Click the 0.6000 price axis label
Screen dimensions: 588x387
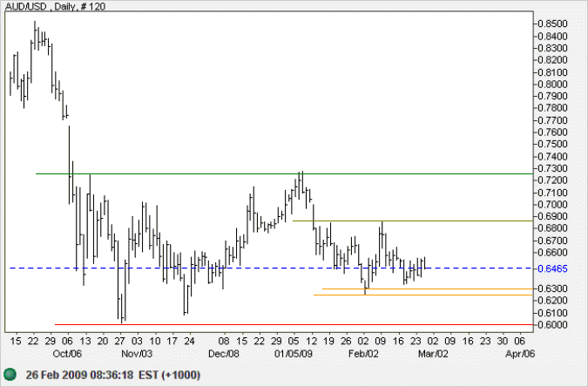pos(552,325)
